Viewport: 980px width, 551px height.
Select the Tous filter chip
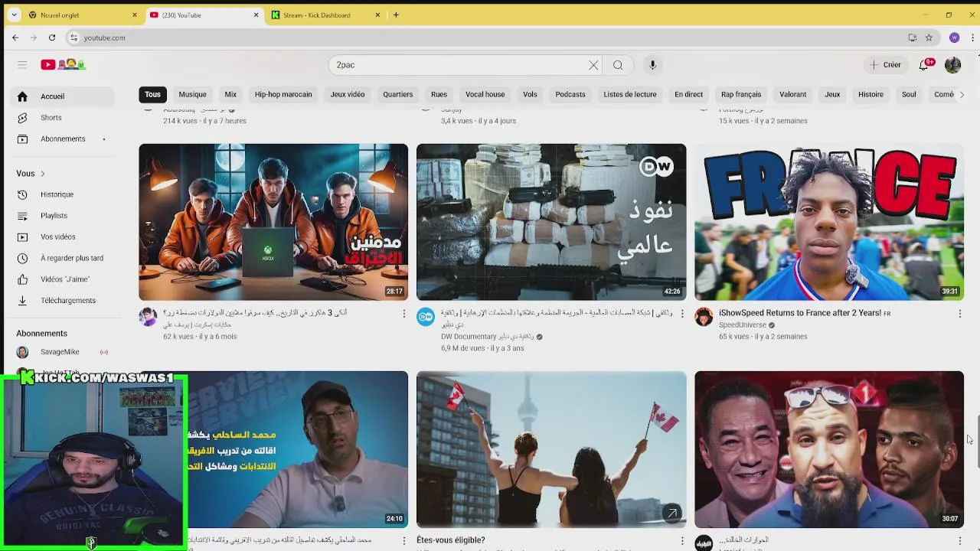[152, 95]
